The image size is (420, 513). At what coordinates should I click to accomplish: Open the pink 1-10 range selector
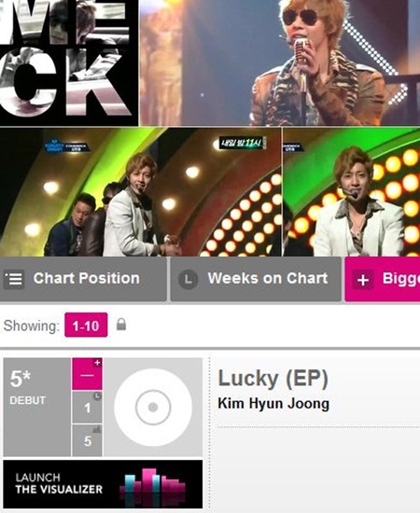click(x=86, y=325)
